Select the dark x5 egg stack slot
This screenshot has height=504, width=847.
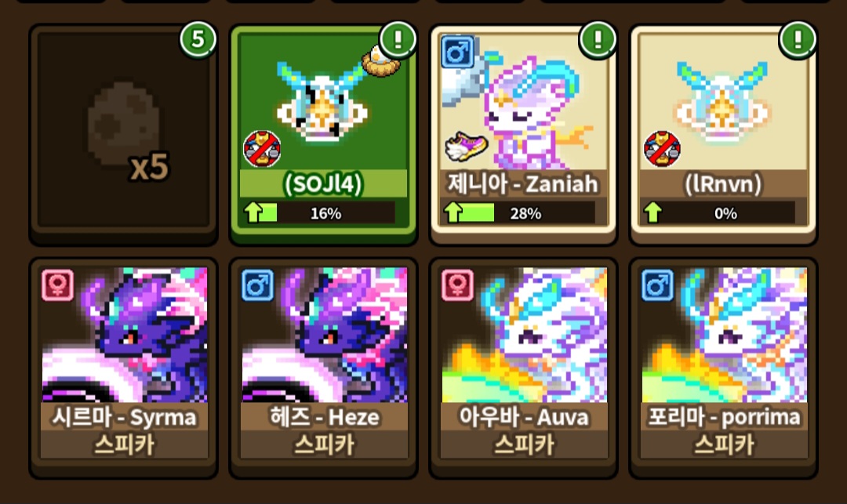(124, 134)
